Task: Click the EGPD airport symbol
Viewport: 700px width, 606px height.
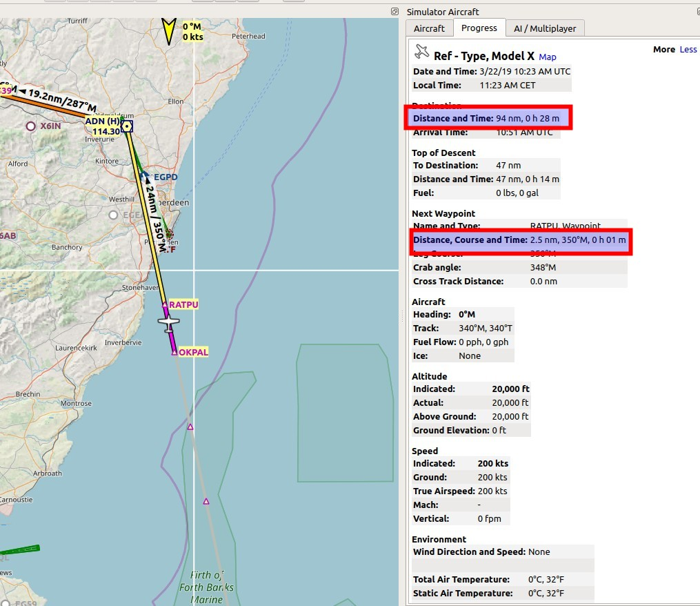Action: [x=145, y=175]
